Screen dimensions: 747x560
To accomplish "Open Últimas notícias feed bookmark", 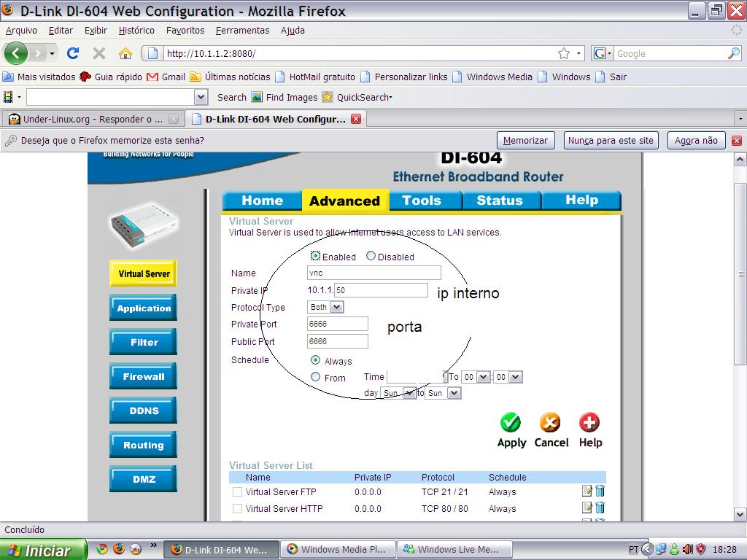I will click(x=230, y=77).
